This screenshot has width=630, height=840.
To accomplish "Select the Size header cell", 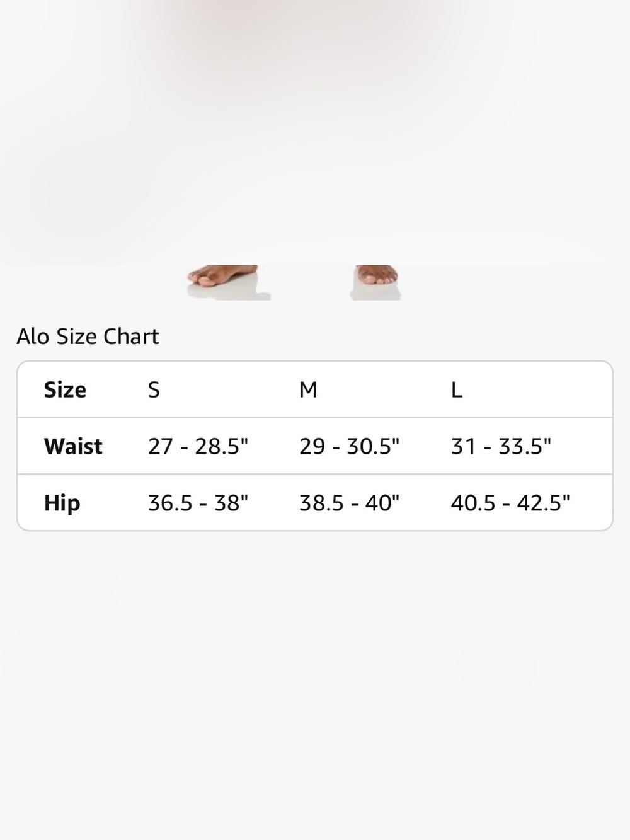I will coord(65,390).
